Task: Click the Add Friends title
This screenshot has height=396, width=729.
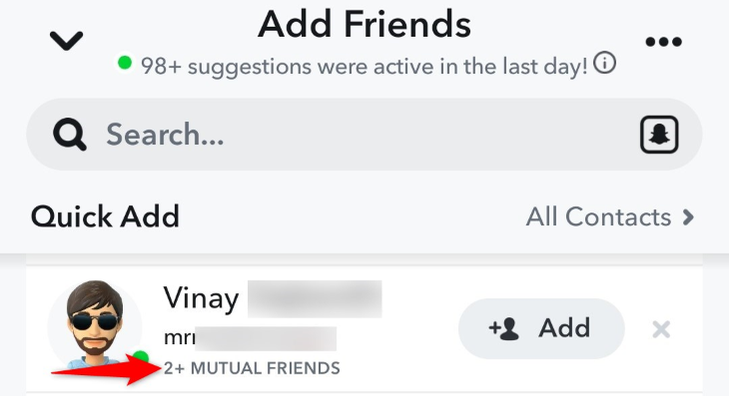Action: [364, 24]
